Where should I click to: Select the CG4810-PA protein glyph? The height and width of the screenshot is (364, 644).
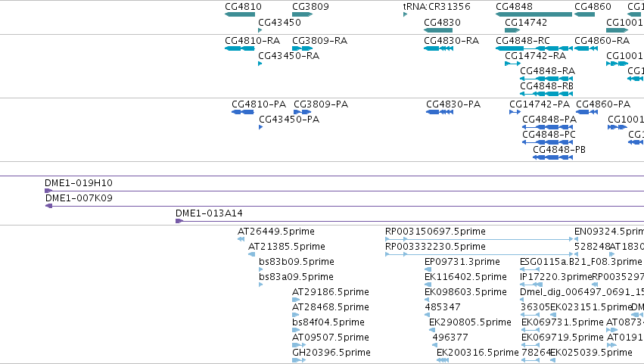[x=243, y=112]
